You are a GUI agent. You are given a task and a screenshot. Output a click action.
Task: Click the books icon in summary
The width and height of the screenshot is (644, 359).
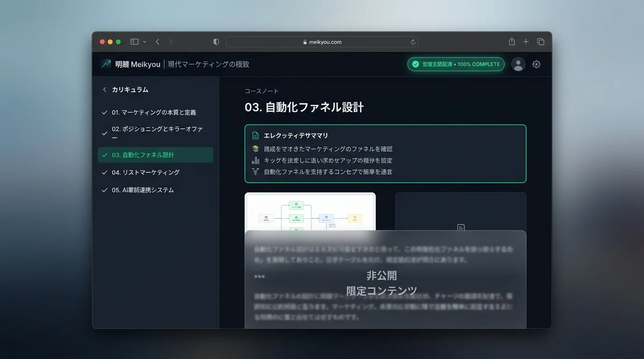pos(256,149)
